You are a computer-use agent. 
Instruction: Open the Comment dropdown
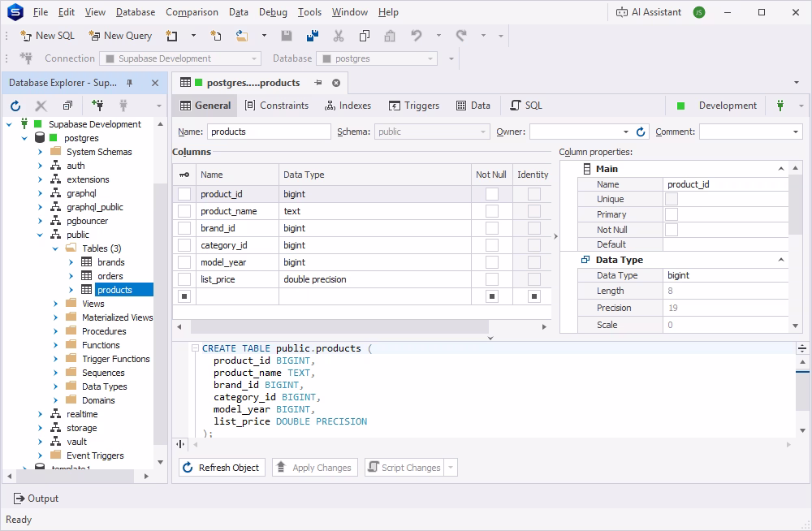click(796, 132)
